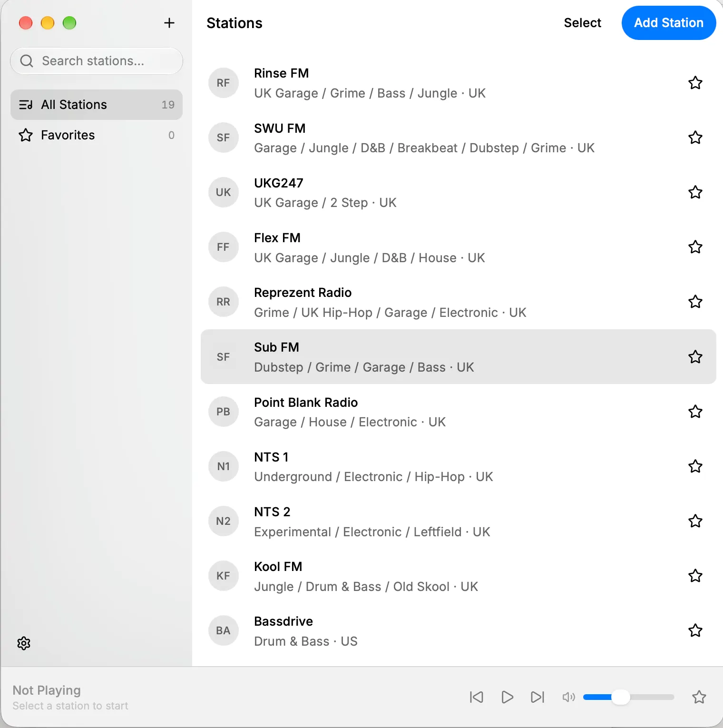
Task: Select the NTS 2 station name
Action: (272, 512)
